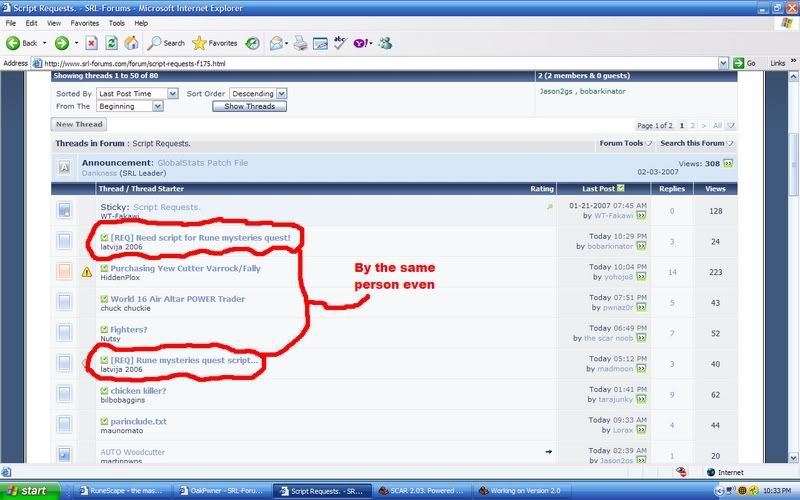The width and height of the screenshot is (800, 500).
Task: Click the New Thread button
Action: [x=77, y=125]
